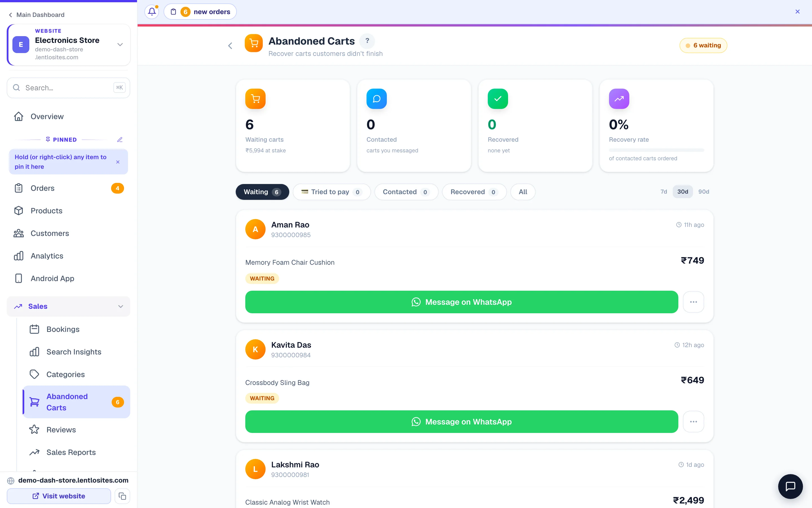Screen dimensions: 812x508
Task: Open Categories page
Action: 76,374
